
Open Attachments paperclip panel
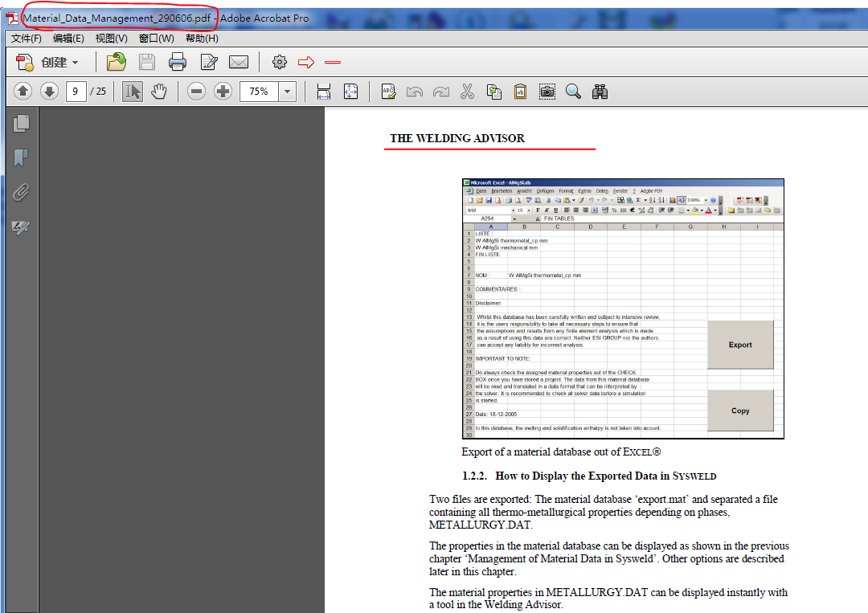click(x=21, y=192)
